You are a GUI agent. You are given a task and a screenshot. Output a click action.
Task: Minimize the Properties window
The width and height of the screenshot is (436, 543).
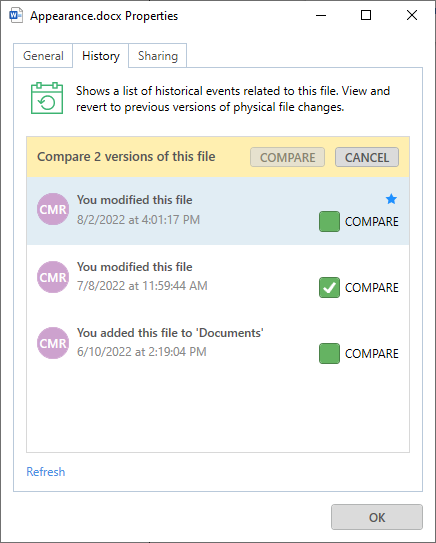click(321, 15)
